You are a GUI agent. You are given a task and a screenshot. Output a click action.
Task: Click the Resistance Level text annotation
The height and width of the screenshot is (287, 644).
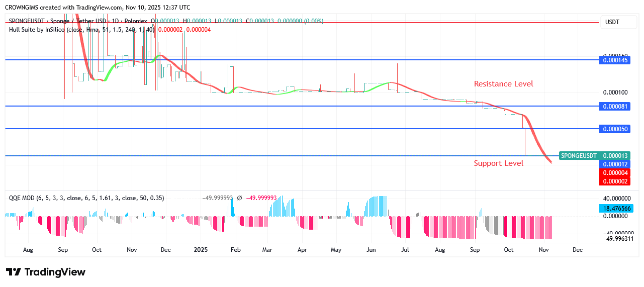click(x=503, y=84)
